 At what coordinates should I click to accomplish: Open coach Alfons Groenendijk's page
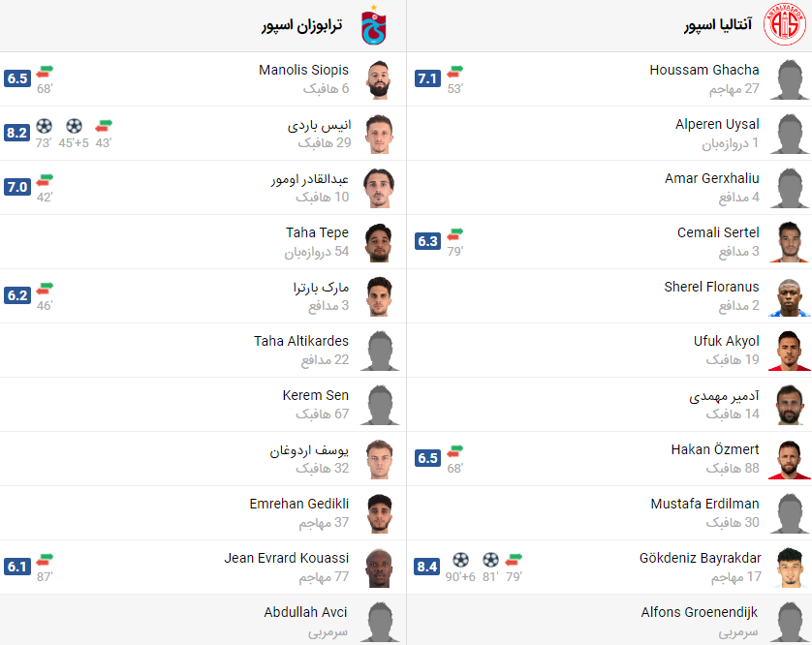[x=700, y=612]
